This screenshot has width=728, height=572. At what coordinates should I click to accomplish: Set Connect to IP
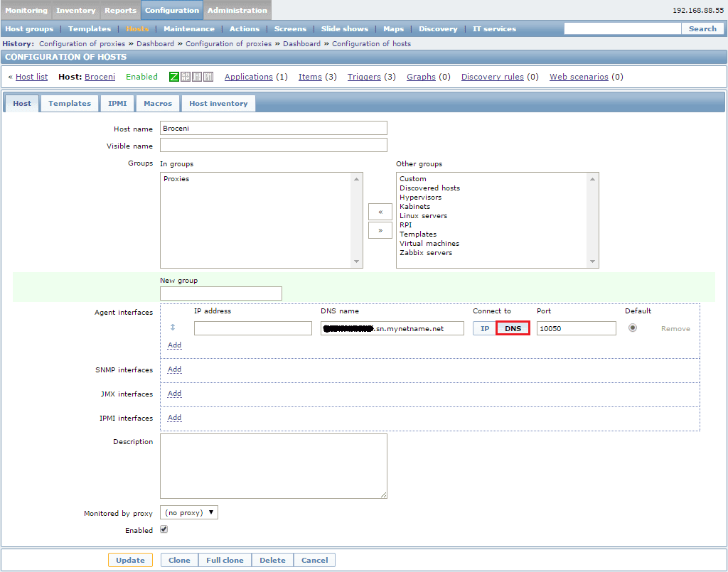[x=485, y=328]
